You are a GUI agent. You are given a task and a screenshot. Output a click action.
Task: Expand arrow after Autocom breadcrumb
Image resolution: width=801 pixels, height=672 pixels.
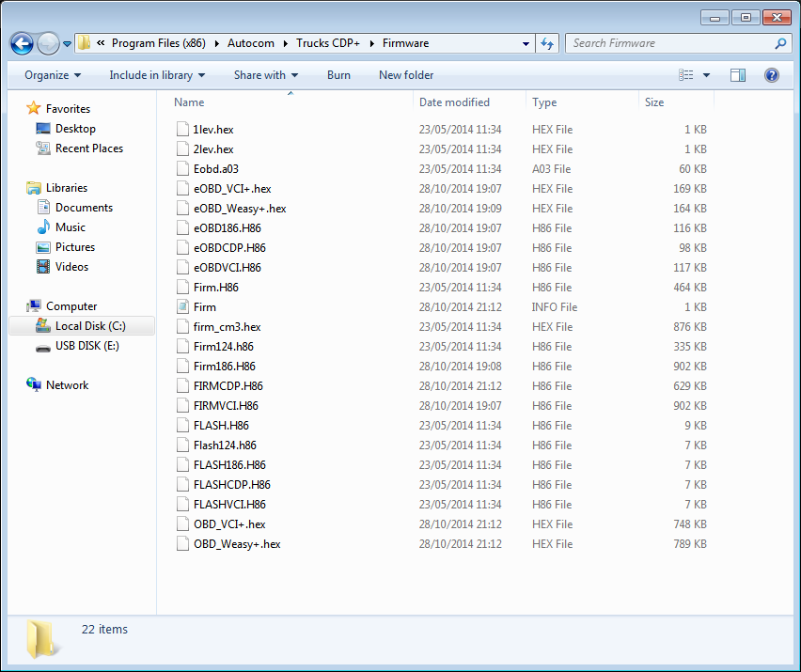tap(285, 44)
